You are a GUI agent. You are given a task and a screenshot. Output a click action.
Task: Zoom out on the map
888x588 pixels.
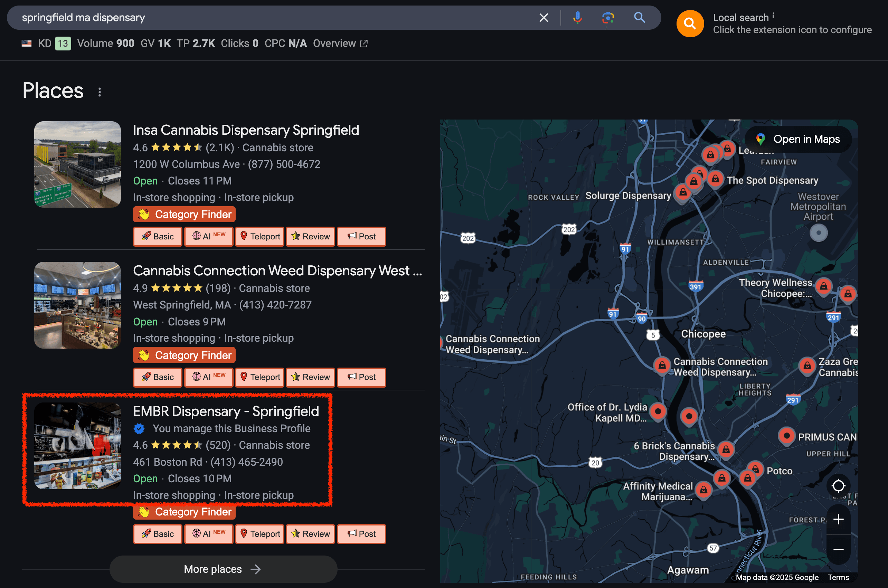838,550
